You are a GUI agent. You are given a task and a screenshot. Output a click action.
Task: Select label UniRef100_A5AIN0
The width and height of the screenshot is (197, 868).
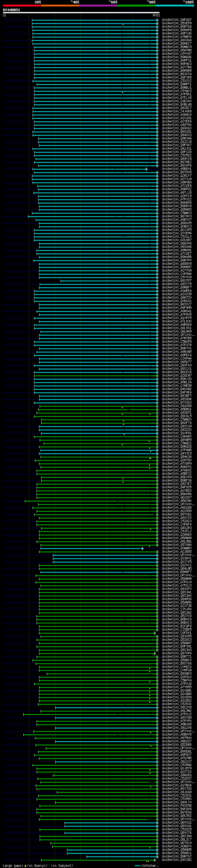point(177,501)
